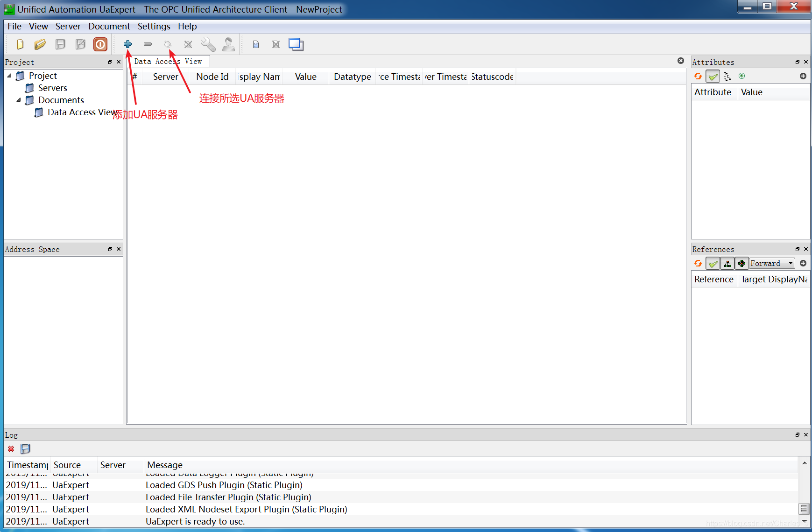This screenshot has width=812, height=532.
Task: Select 'UaExpert is ready to use.' log entry
Action: click(x=402, y=521)
